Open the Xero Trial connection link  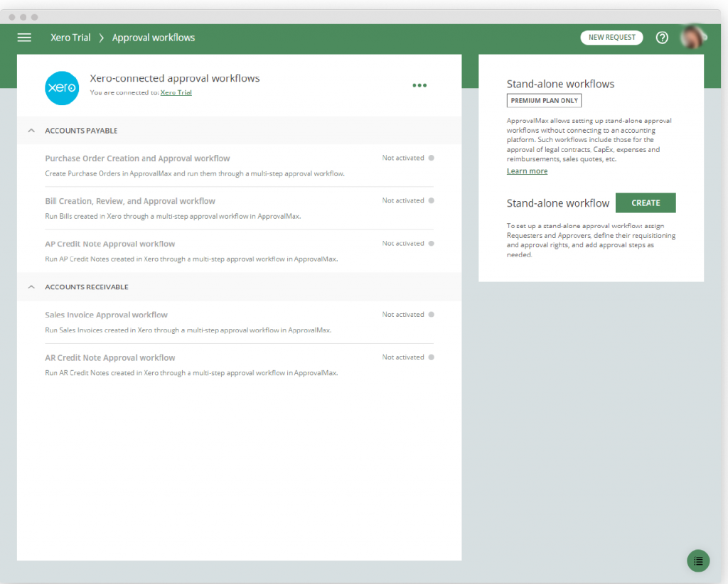pyautogui.click(x=176, y=92)
